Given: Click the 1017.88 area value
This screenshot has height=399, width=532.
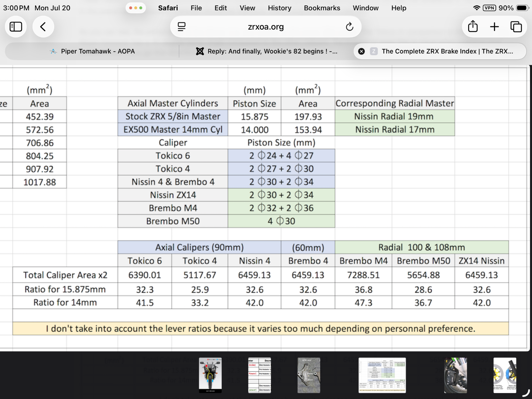Looking at the screenshot, I should coord(40,182).
